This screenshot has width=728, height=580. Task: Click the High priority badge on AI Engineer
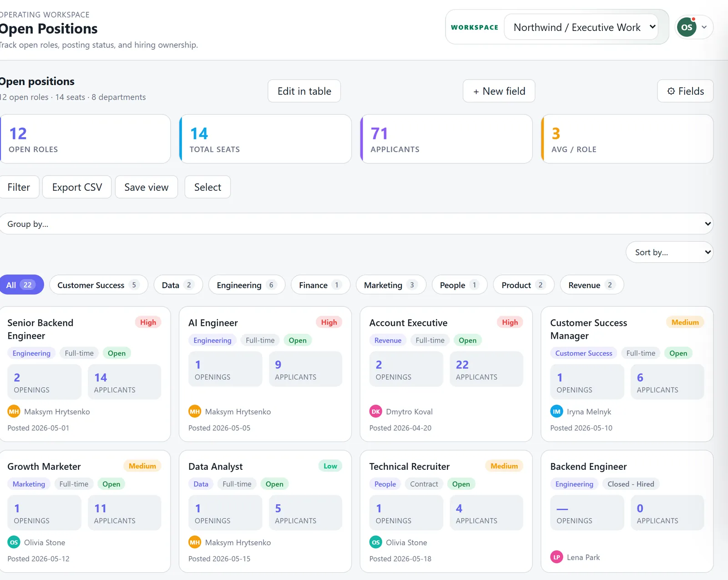click(329, 322)
